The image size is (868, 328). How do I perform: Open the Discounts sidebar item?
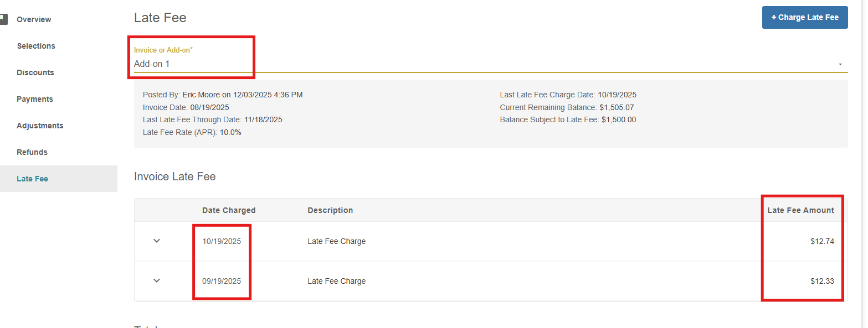[35, 72]
